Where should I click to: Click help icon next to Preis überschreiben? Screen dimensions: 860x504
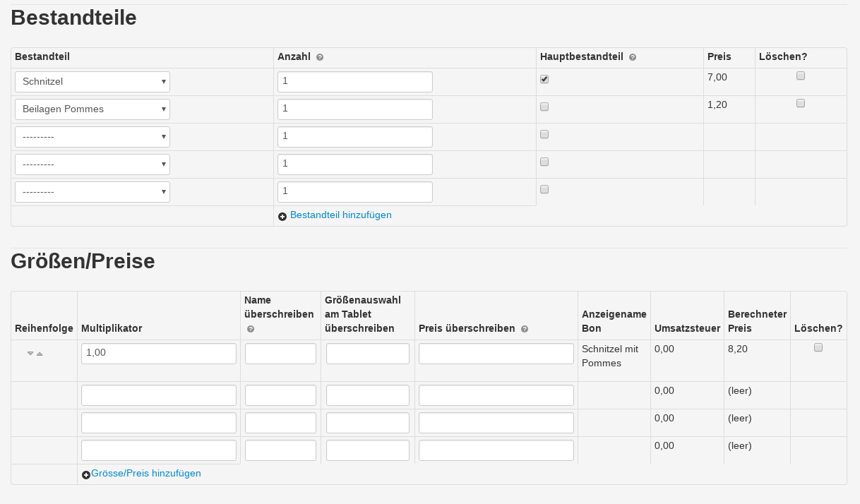(x=525, y=329)
